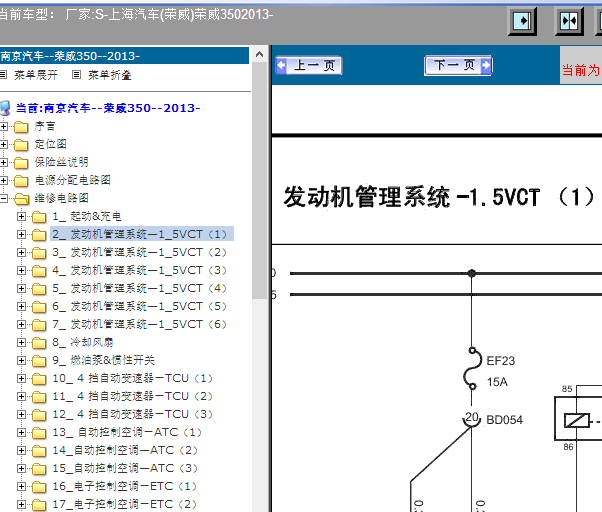Viewport: 602px width, 512px height.
Task: Open 13_ 自动控制空调-ATC (1)
Action: [127, 432]
